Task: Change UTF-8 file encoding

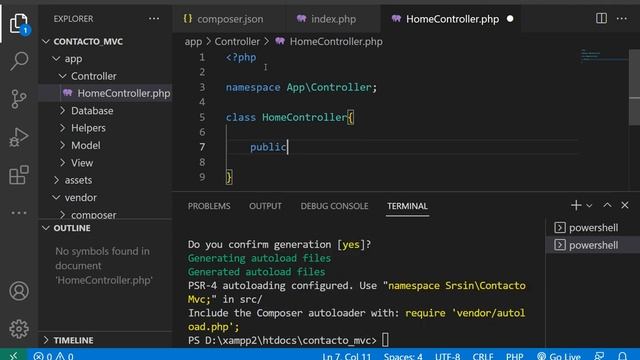Action: 447,356
